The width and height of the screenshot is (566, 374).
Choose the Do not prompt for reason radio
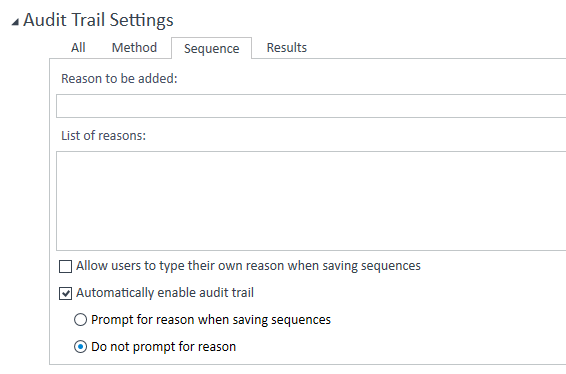[x=80, y=347]
